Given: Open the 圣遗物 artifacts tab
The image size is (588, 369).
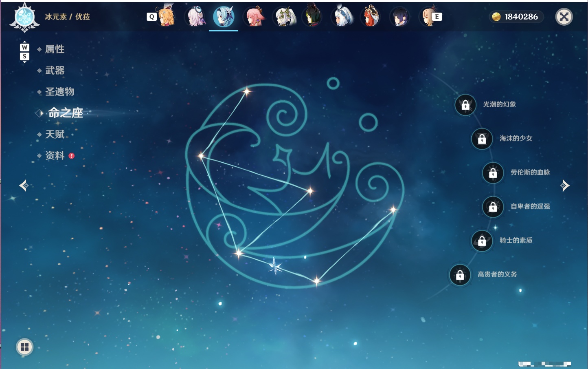Looking at the screenshot, I should [59, 92].
